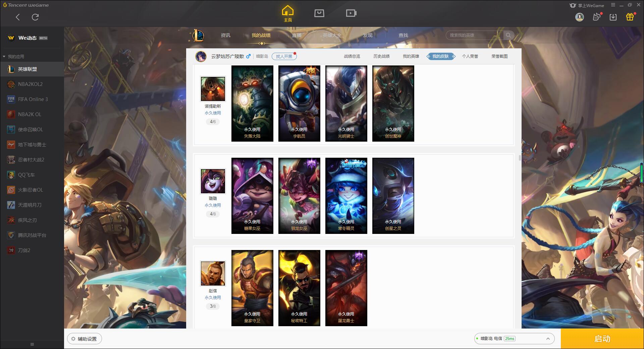
Task: Select the 我的皮肤 sub-tab
Action: [x=440, y=56]
